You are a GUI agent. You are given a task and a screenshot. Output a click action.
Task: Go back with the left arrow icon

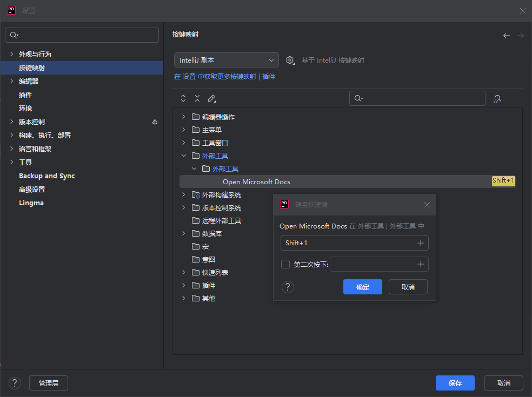point(506,36)
